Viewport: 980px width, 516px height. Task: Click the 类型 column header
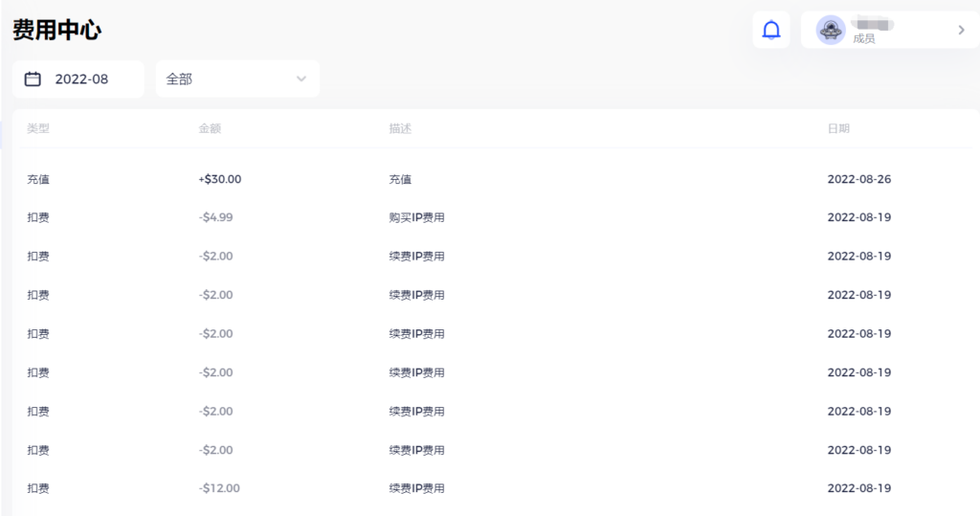point(38,128)
